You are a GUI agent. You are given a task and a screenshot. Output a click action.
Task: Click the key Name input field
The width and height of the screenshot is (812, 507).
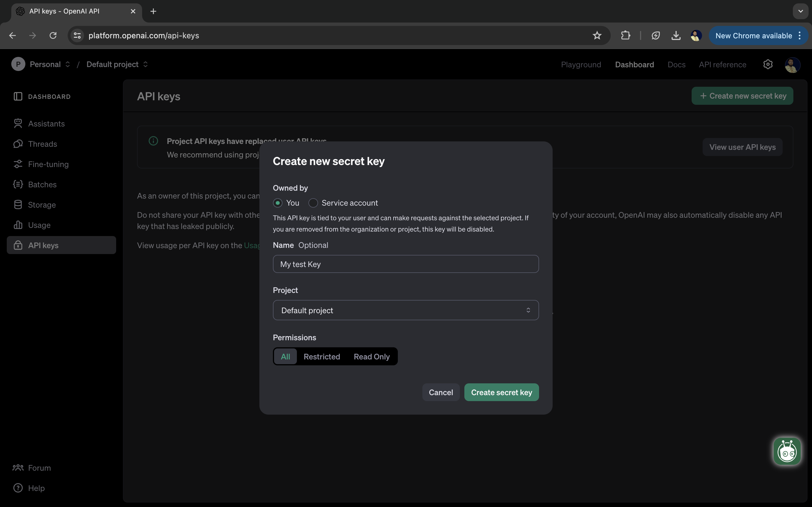(406, 264)
